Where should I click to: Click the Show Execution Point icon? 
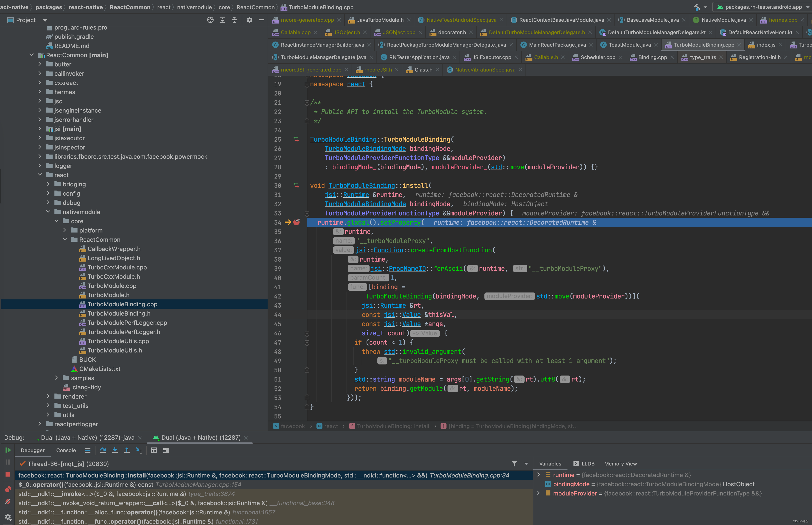pos(88,450)
